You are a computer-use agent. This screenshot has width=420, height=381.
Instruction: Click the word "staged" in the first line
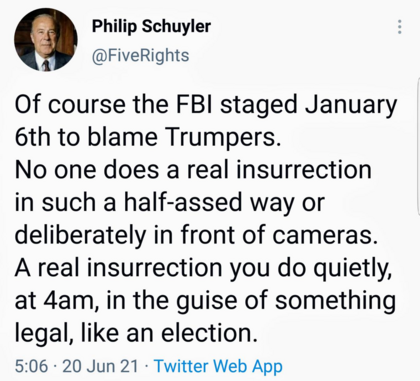(259, 107)
